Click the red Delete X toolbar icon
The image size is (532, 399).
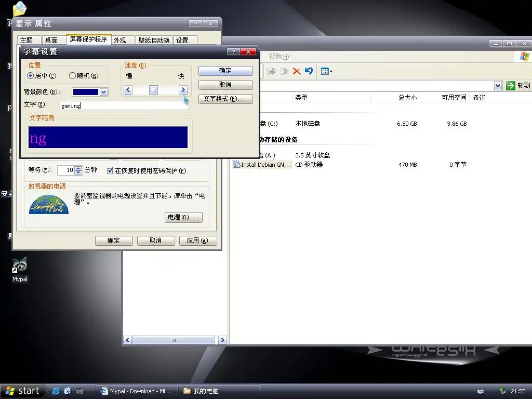(x=297, y=71)
